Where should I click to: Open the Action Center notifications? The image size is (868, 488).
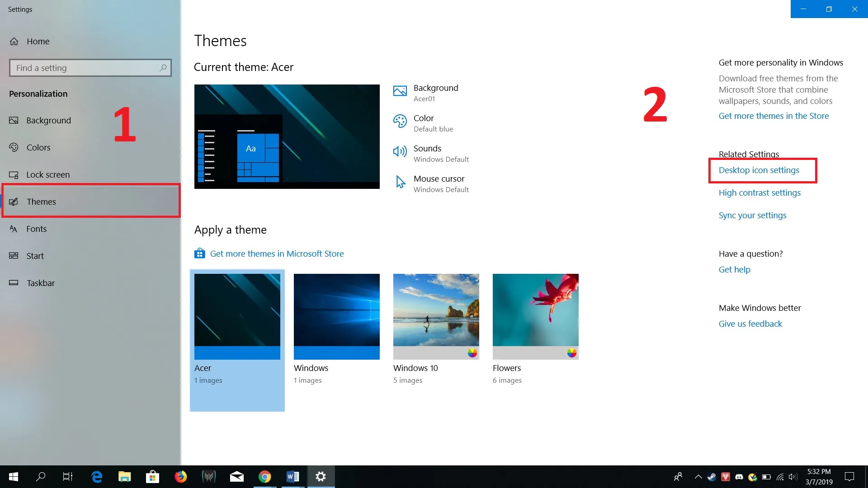click(x=849, y=477)
